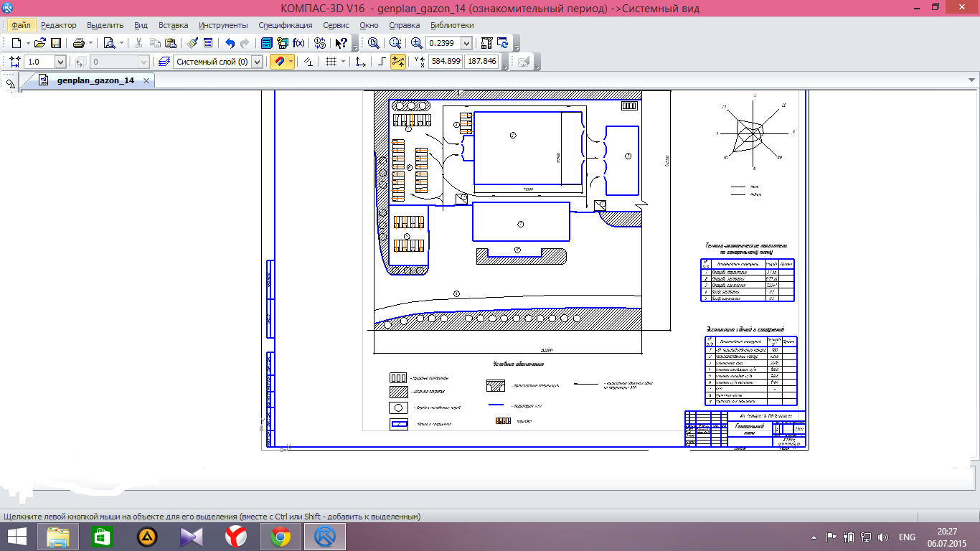980x551 pixels.
Task: Open a file using the folder icon
Action: click(40, 43)
